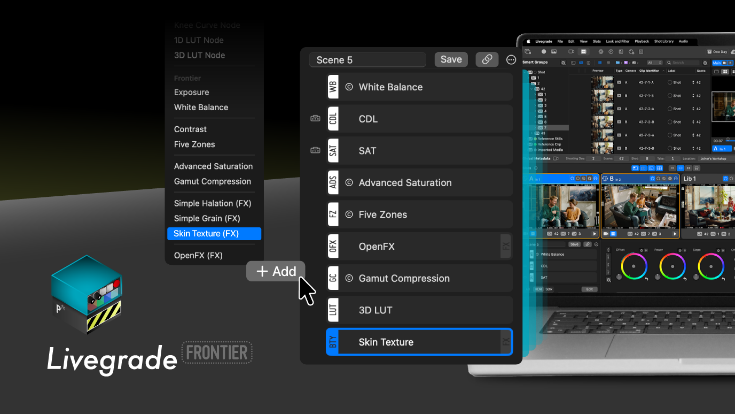Image resolution: width=735 pixels, height=414 pixels.
Task: Toggle the OFX node tag
Action: coord(333,246)
